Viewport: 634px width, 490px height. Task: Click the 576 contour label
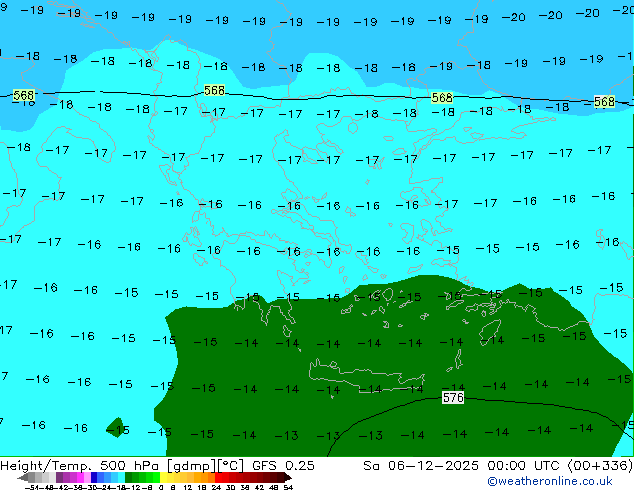pos(453,398)
